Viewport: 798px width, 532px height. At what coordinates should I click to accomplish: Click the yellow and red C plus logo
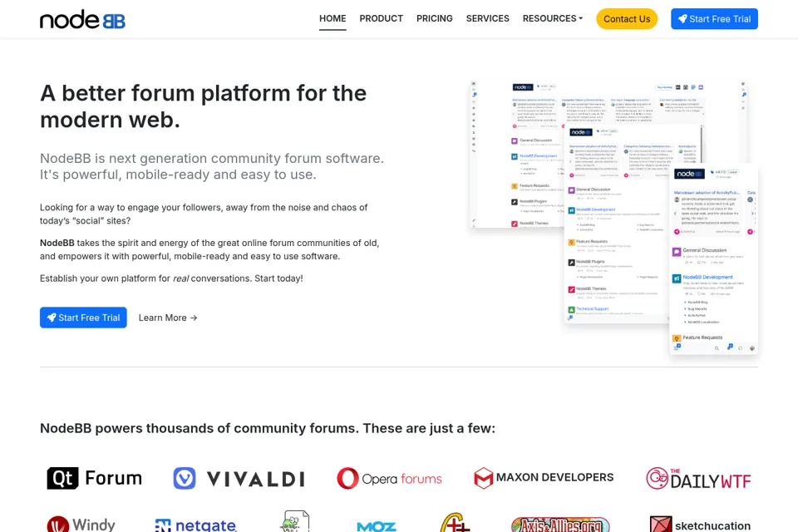point(455,522)
